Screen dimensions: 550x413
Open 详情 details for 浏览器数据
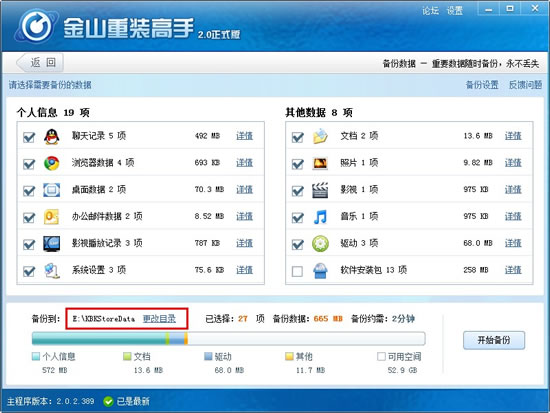244,163
